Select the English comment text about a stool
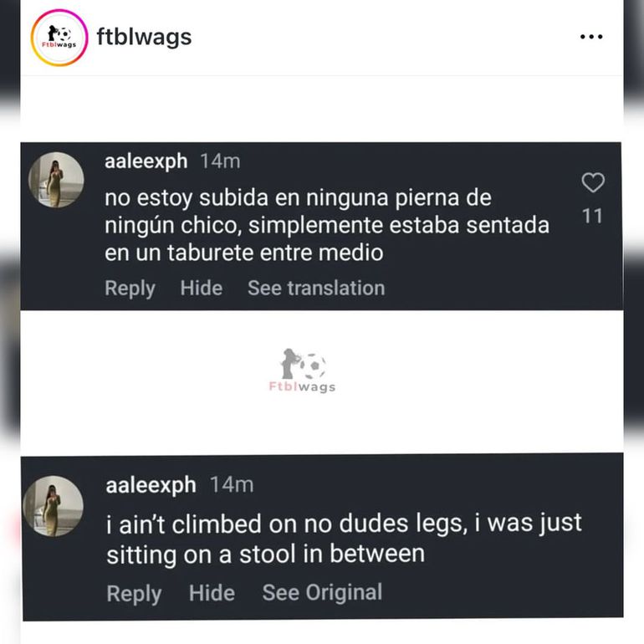This screenshot has width=644, height=644. point(343,539)
